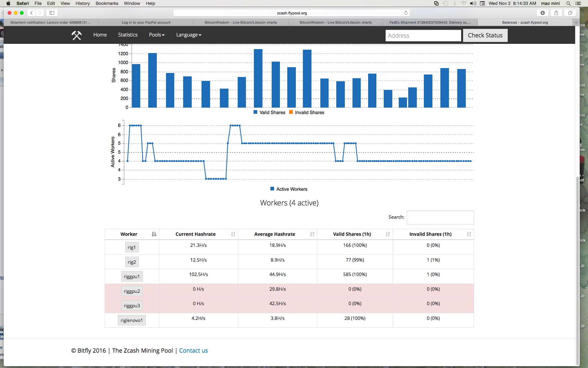588x368 pixels.
Task: Click the volume icon in menu bar
Action: [473, 3]
